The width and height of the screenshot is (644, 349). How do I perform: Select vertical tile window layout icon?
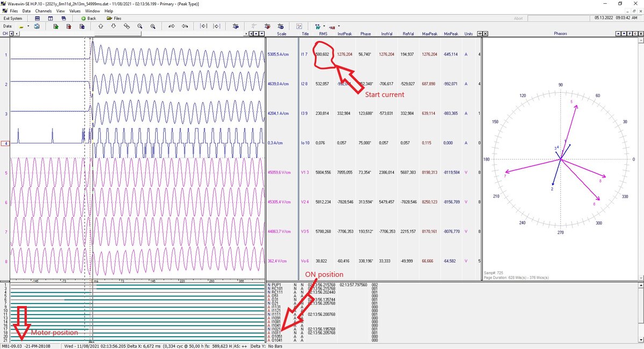click(x=50, y=18)
